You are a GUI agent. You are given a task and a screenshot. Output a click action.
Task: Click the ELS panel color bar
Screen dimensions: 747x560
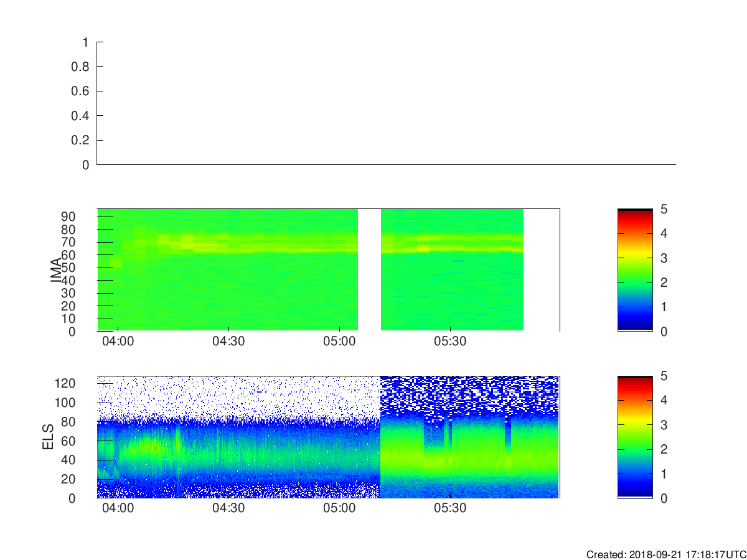635,437
